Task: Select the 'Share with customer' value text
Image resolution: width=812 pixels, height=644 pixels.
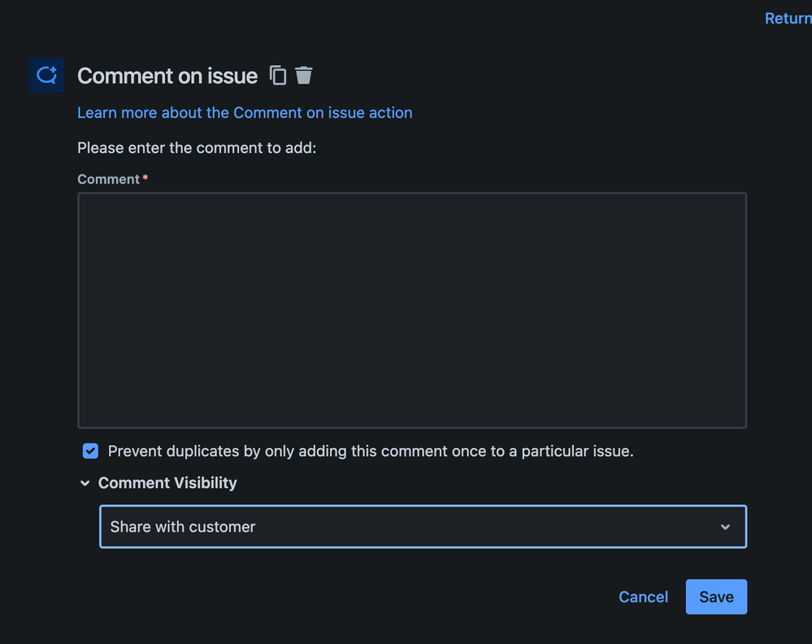Action: point(183,527)
